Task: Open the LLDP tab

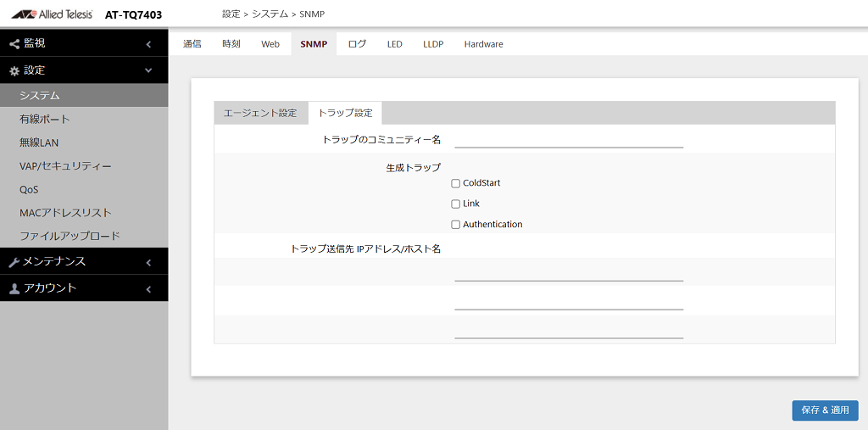Action: click(433, 44)
